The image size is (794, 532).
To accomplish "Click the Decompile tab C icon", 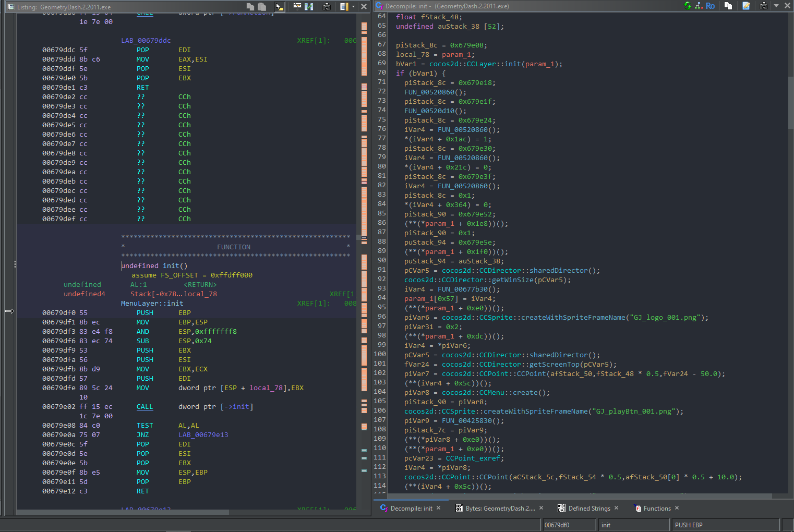I will click(384, 508).
